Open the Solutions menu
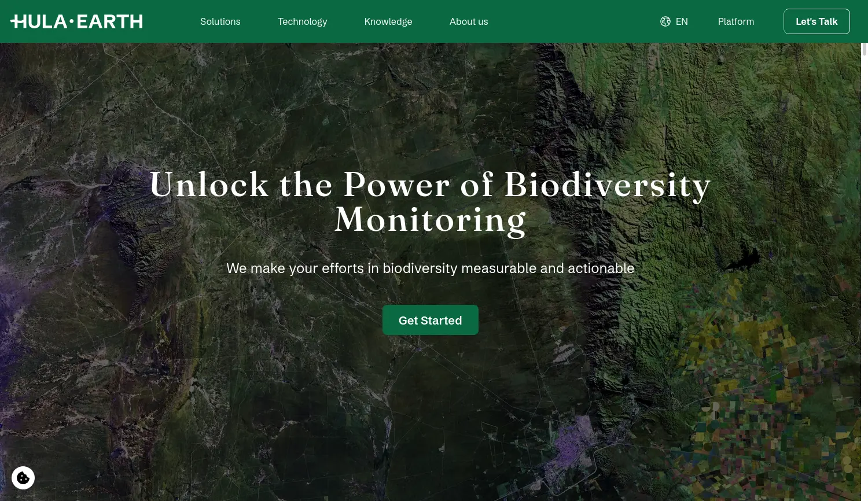The height and width of the screenshot is (501, 868). tap(220, 21)
